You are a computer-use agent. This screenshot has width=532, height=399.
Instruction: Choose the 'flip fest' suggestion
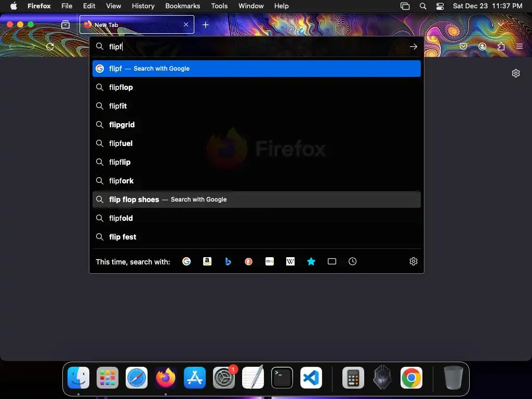point(257,237)
